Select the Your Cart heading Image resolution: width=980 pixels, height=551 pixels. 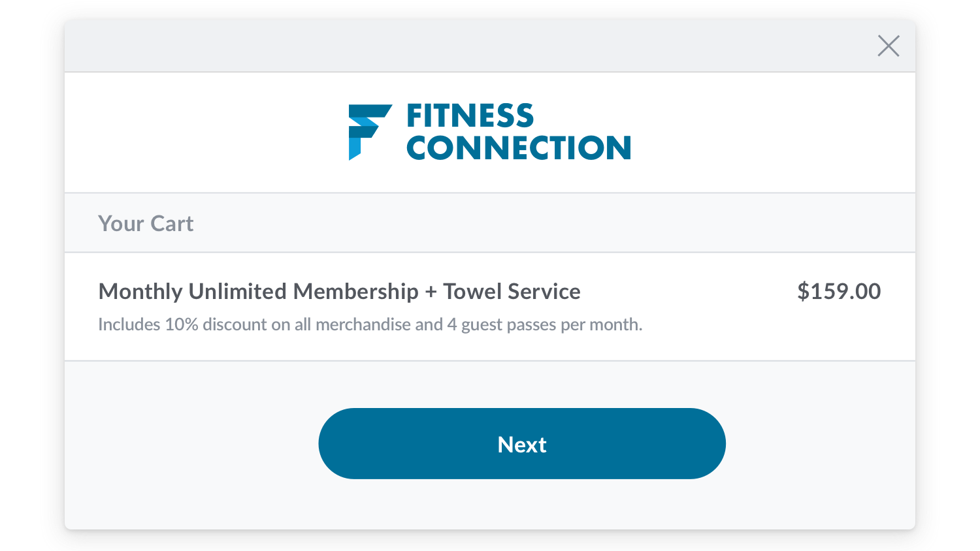click(146, 224)
